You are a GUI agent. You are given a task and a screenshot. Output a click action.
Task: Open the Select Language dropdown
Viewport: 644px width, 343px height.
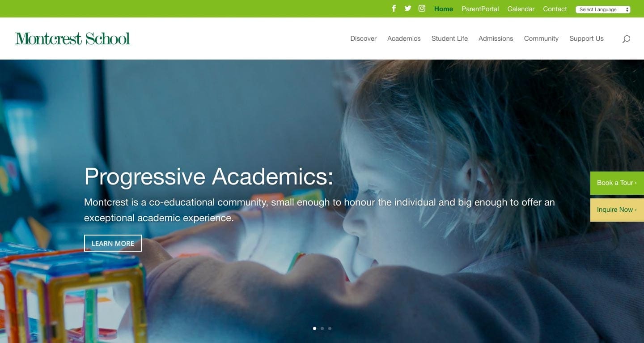[x=603, y=9]
